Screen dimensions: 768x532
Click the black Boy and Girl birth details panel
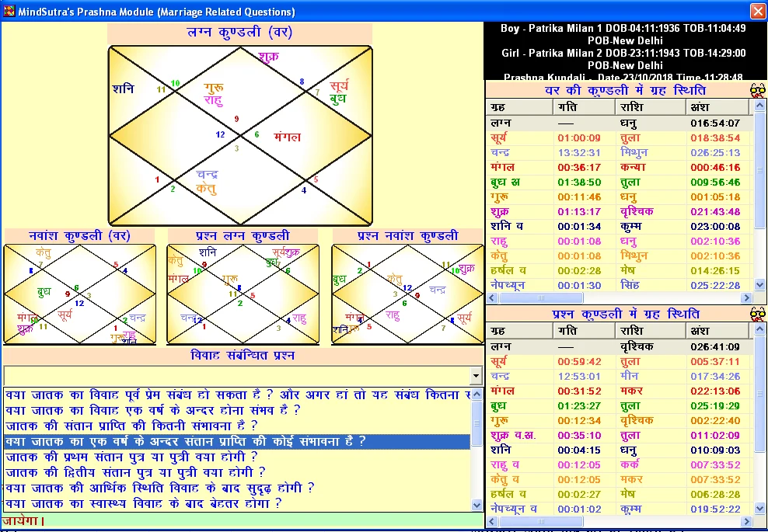pos(625,51)
